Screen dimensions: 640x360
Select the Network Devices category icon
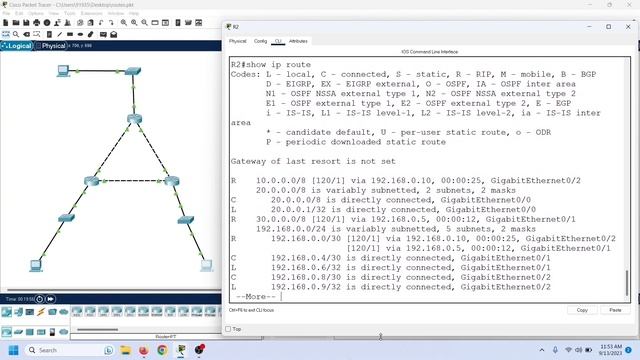[x=6, y=312]
